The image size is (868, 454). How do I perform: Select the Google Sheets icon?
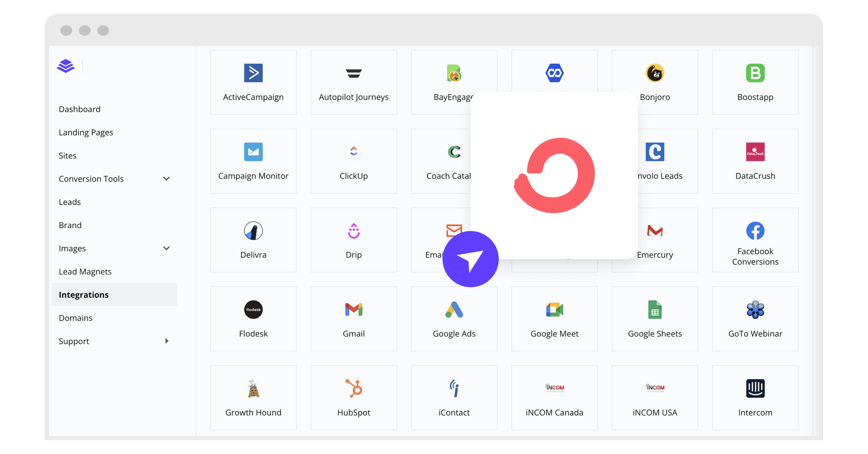655,309
